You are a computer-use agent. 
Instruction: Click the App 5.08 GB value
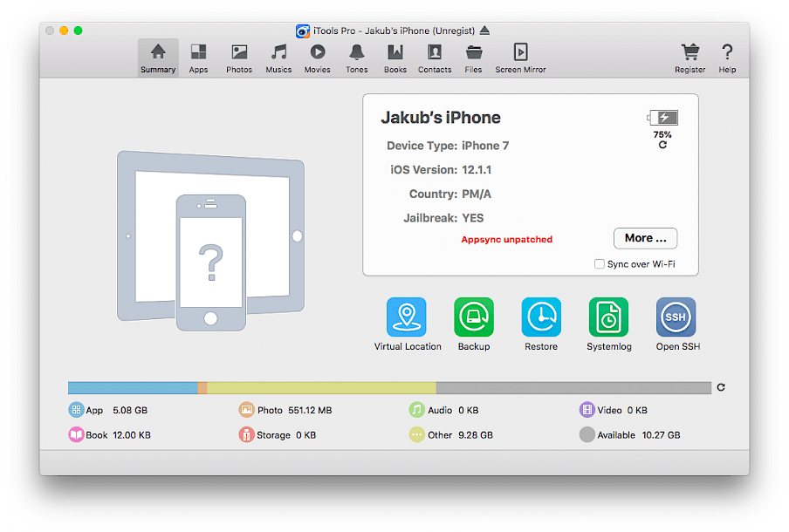130,410
